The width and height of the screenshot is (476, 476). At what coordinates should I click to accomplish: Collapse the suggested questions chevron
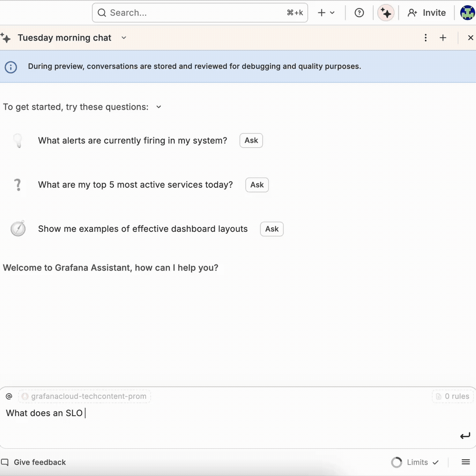[159, 107]
